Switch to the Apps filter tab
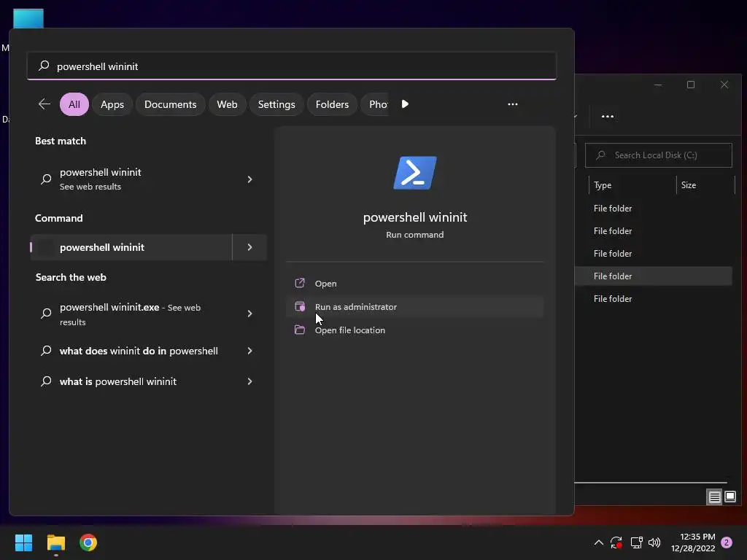 click(x=112, y=104)
